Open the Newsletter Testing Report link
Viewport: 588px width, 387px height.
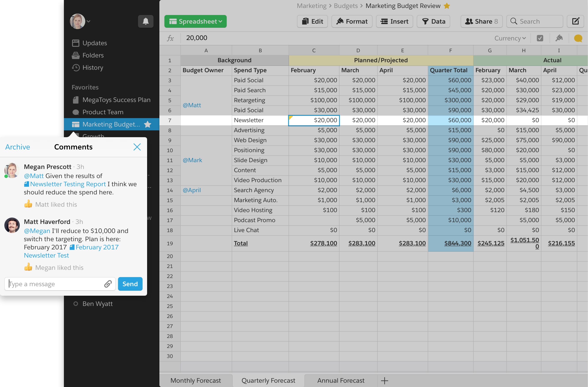click(68, 184)
